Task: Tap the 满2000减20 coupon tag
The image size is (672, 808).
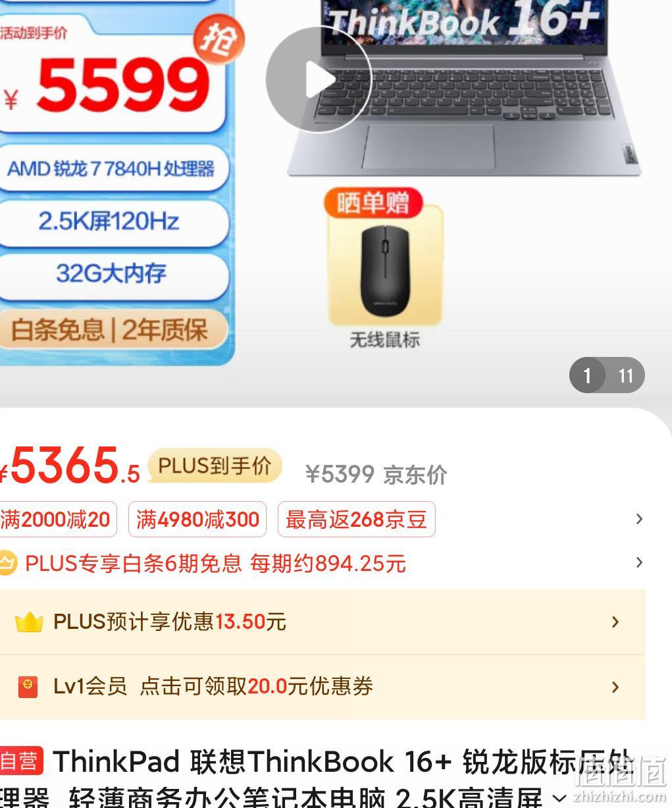Action: pos(57,519)
